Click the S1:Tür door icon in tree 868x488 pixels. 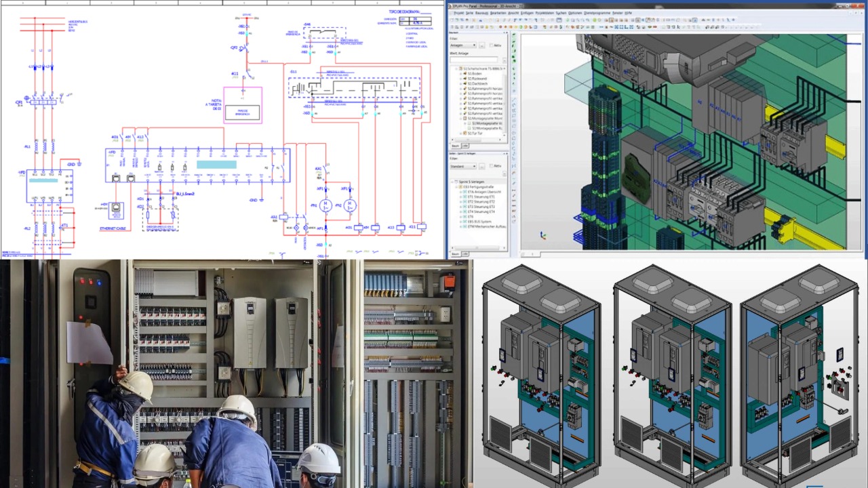[466, 134]
